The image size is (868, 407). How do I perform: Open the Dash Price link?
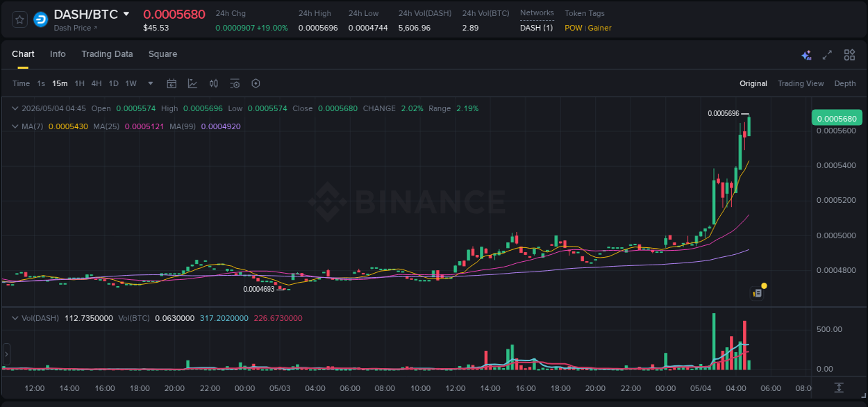click(x=76, y=28)
